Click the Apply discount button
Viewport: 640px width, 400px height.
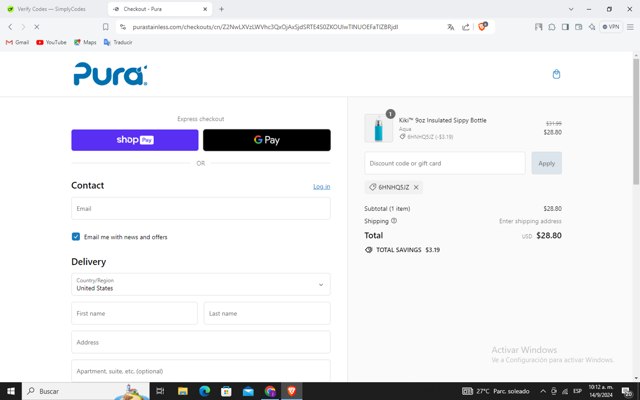pyautogui.click(x=547, y=163)
